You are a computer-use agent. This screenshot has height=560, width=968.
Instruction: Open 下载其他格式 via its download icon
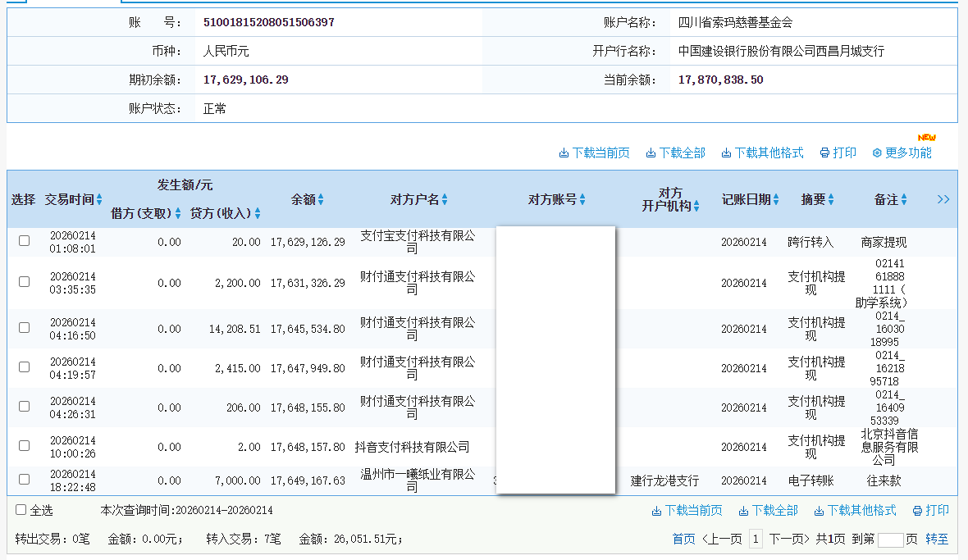(x=725, y=152)
